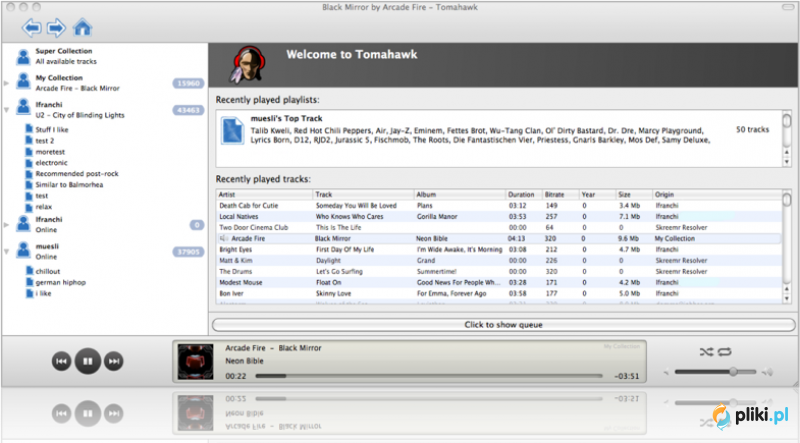Viewport: 800px width, 443px height.
Task: Click the Year column header
Action: click(x=597, y=194)
